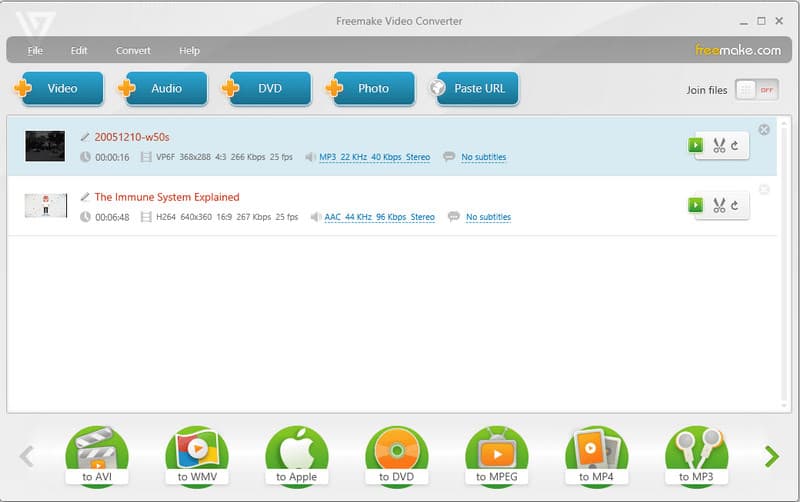Click the Paste URL button
The width and height of the screenshot is (800, 502).
(x=473, y=89)
